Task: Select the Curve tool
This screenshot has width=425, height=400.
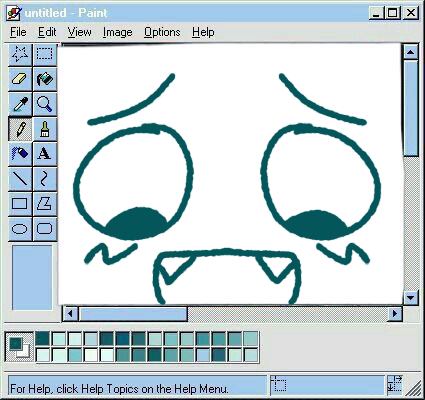Action: click(x=45, y=179)
